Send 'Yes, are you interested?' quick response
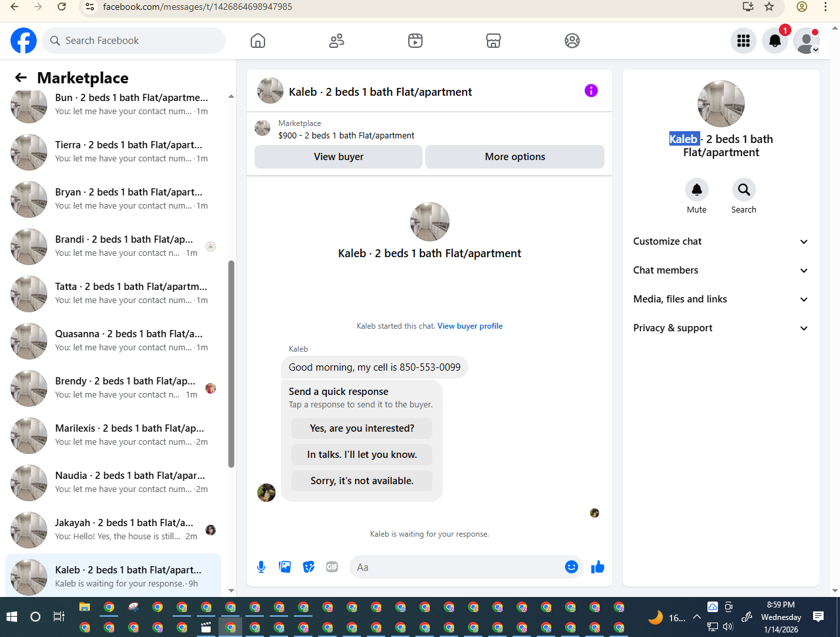Screen dimensions: 840x637 (x=362, y=428)
